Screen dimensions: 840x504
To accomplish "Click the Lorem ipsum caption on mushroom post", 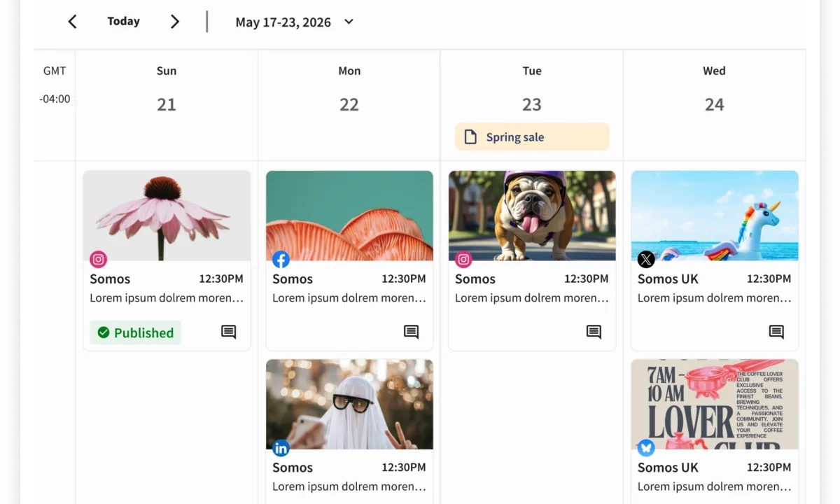I will tap(349, 298).
